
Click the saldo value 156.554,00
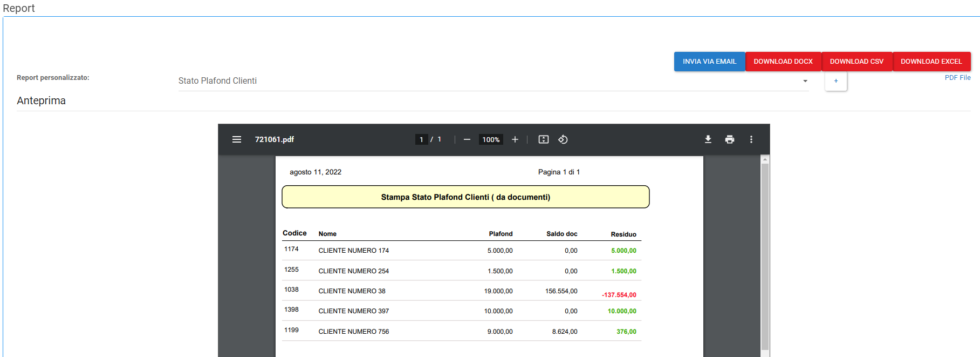coord(561,291)
